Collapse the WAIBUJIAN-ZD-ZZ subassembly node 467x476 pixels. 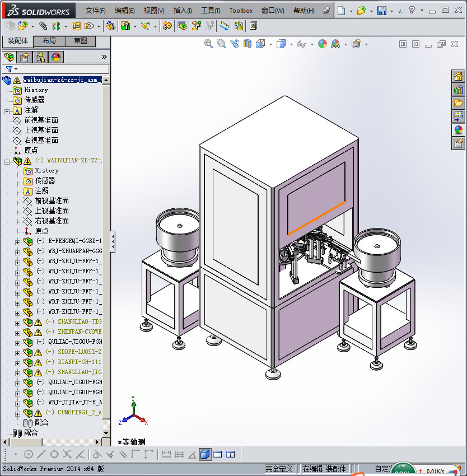point(7,162)
